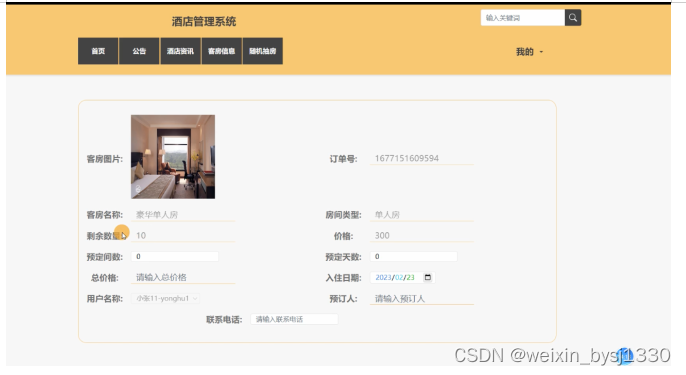
Task: Focus the 预定间数 input
Action: (x=175, y=256)
